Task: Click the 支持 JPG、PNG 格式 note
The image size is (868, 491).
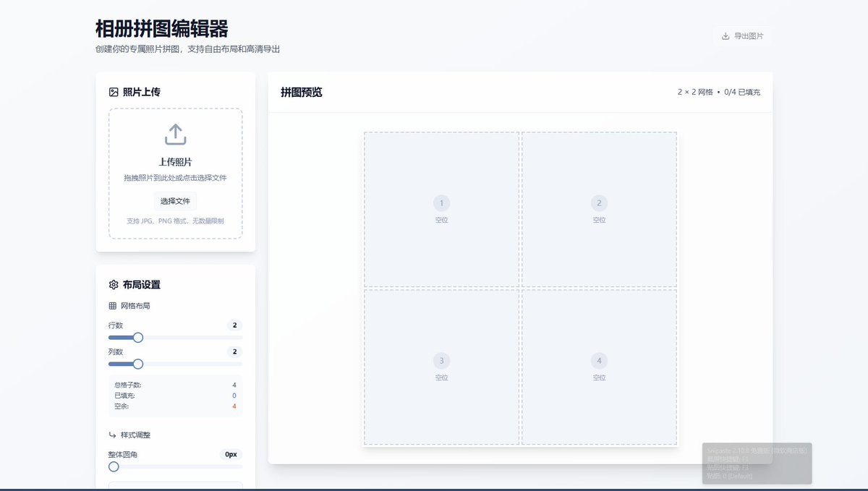Action: (175, 221)
